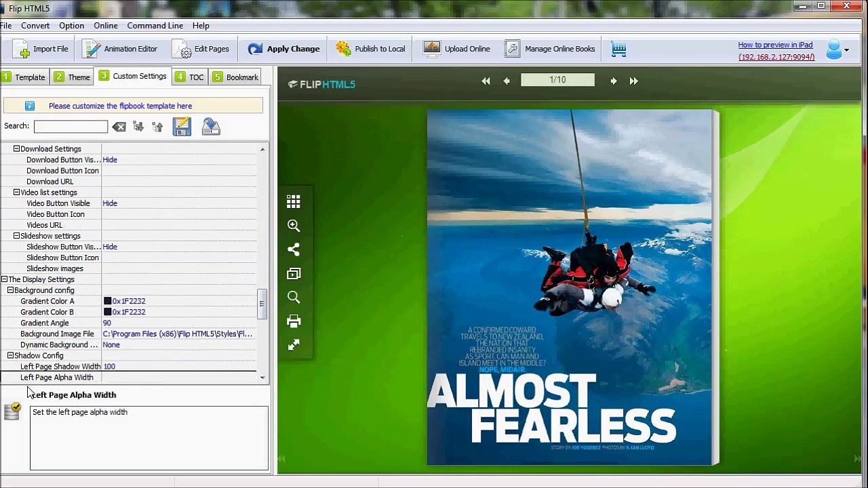Open the Convert menu

point(35,26)
